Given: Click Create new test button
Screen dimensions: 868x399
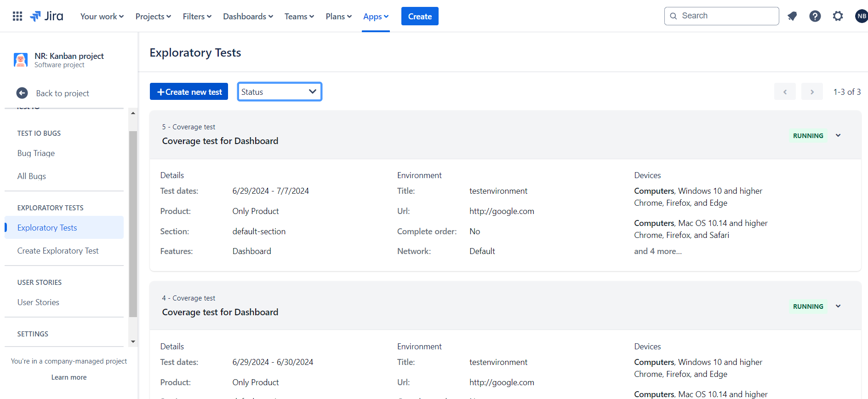Looking at the screenshot, I should click(189, 92).
